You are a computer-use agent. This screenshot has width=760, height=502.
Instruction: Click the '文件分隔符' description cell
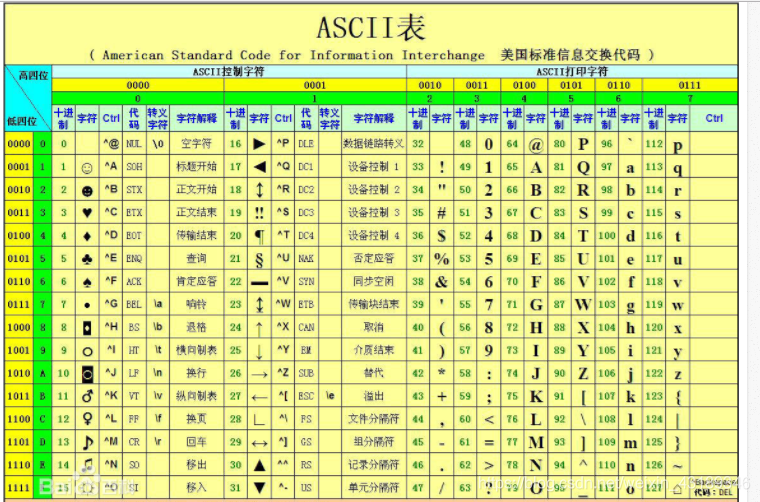tap(373, 419)
